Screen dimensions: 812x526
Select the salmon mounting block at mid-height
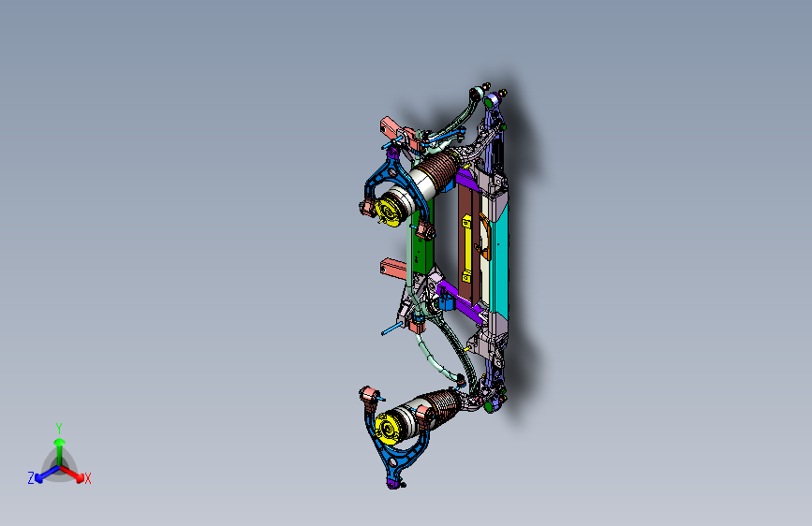pos(393,270)
